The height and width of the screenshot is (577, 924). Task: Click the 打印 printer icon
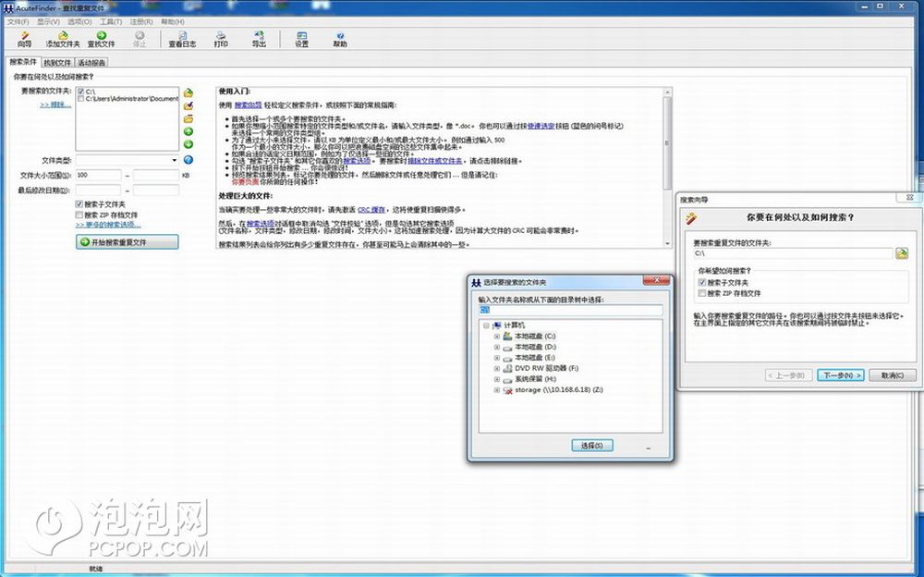pos(221,40)
